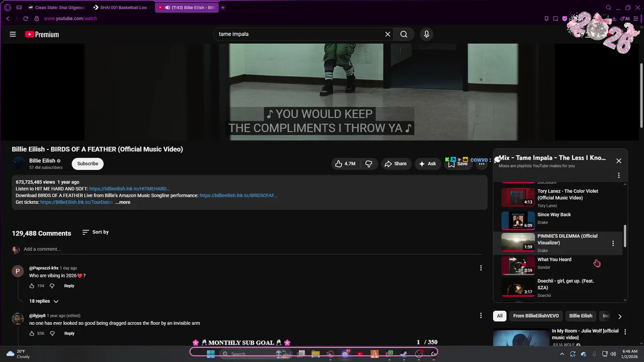
Task: Open the BIRDSOFAF download link
Action: click(x=238, y=196)
